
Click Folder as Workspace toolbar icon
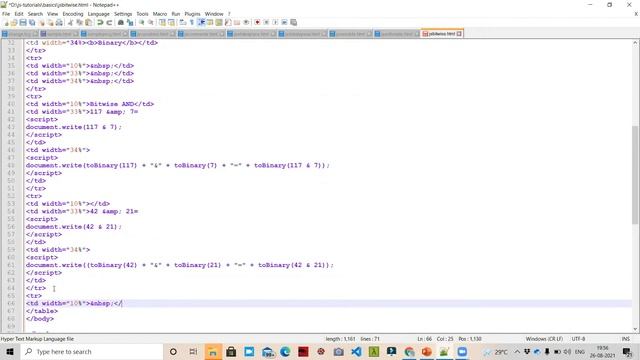pyautogui.click(x=237, y=22)
